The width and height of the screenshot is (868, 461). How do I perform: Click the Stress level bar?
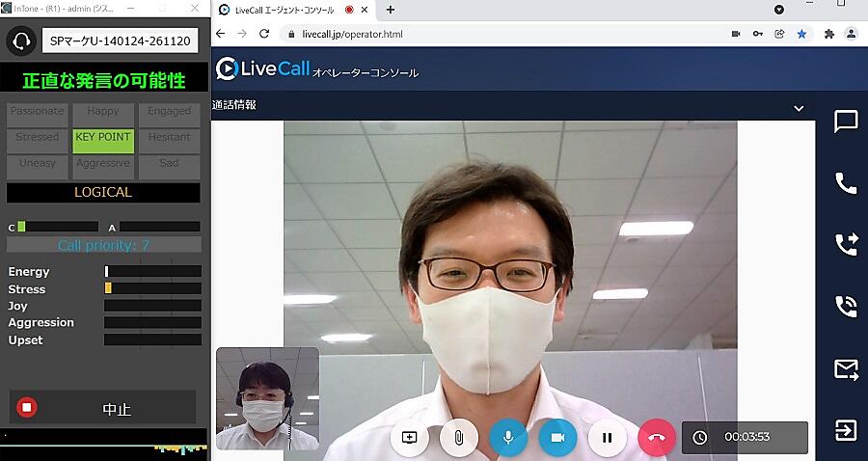[152, 288]
